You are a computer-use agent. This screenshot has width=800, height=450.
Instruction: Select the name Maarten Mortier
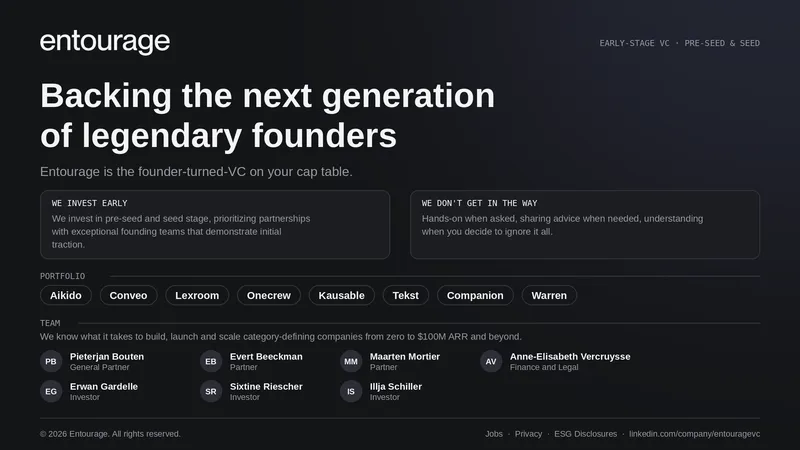click(405, 356)
